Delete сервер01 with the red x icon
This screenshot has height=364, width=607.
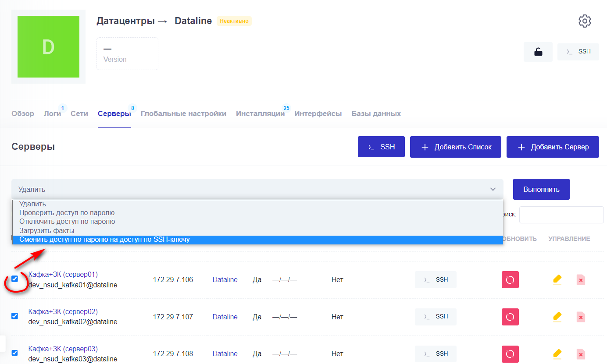[x=581, y=279]
